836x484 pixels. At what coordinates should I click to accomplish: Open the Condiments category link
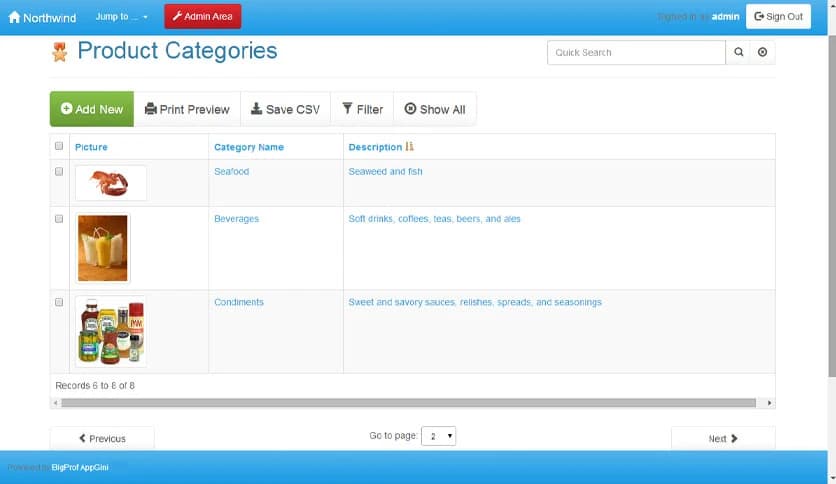[x=239, y=302]
